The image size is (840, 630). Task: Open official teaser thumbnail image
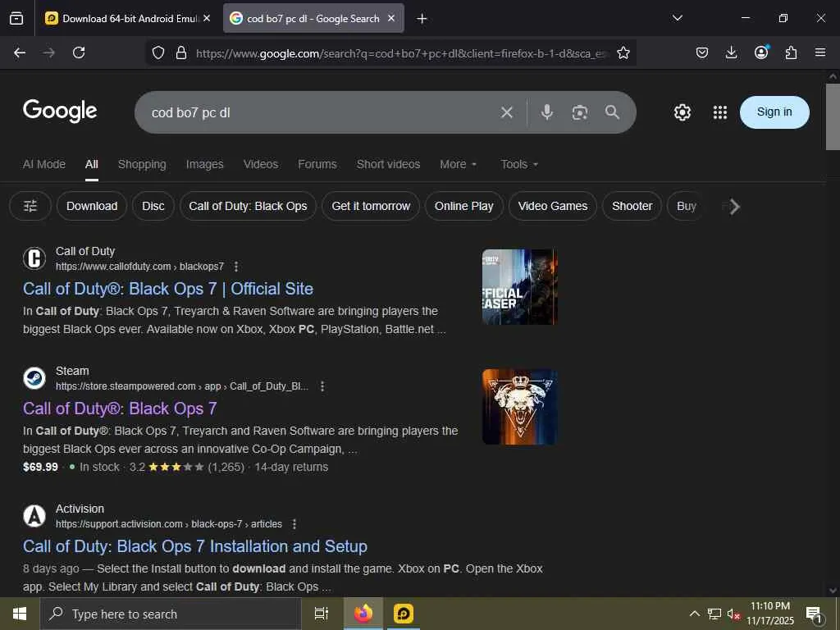pyautogui.click(x=519, y=287)
